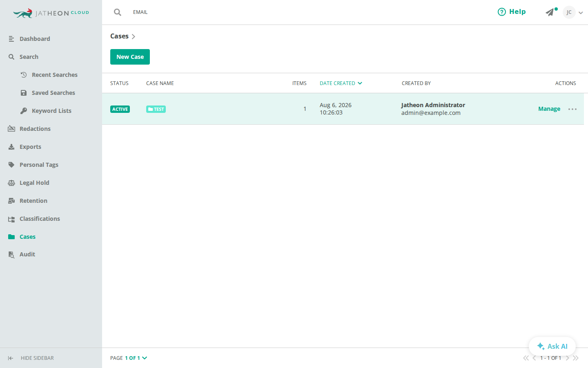
Task: Click the Recent Searches clock icon
Action: pos(24,75)
